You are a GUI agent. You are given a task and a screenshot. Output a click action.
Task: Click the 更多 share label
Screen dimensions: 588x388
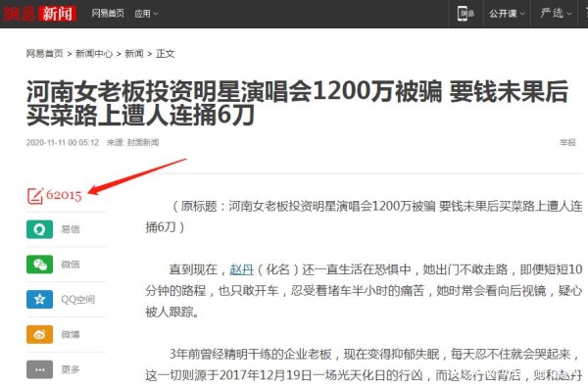(71, 369)
